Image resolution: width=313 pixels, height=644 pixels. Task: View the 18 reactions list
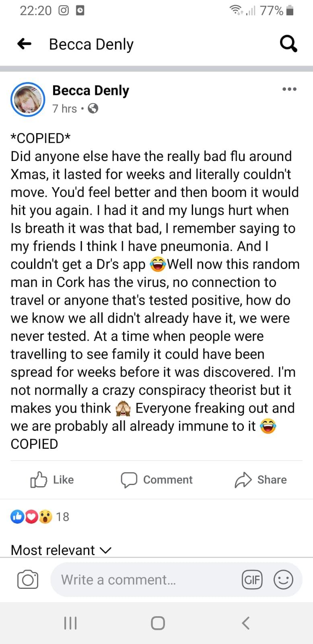tap(40, 516)
